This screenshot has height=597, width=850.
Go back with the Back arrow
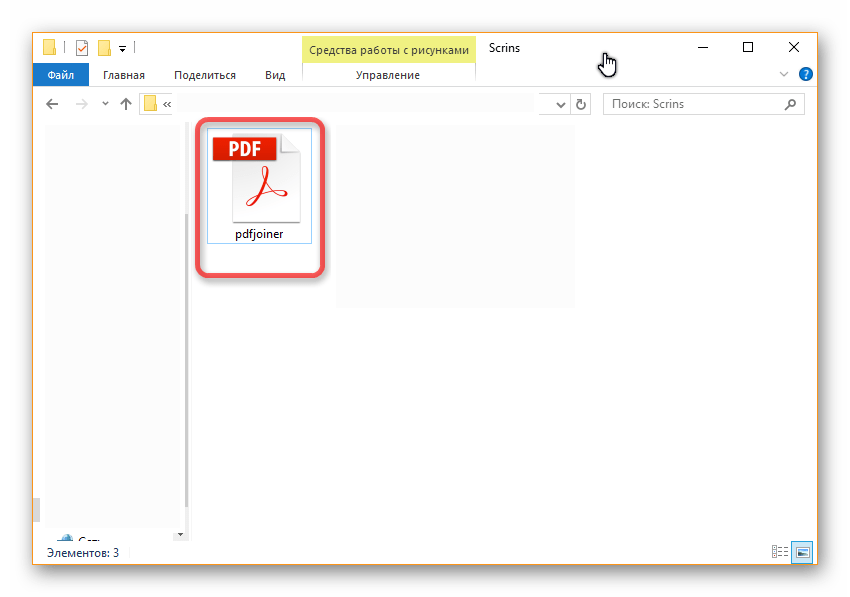point(53,104)
